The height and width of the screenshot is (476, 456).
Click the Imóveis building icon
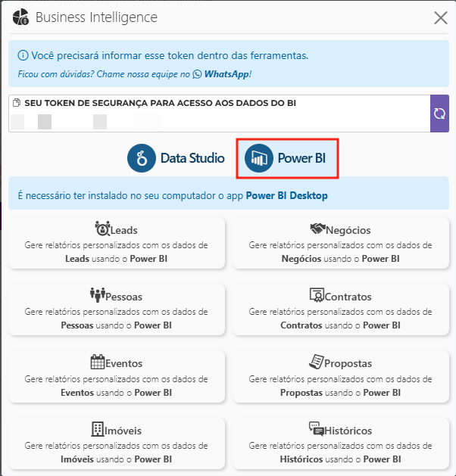tap(98, 429)
